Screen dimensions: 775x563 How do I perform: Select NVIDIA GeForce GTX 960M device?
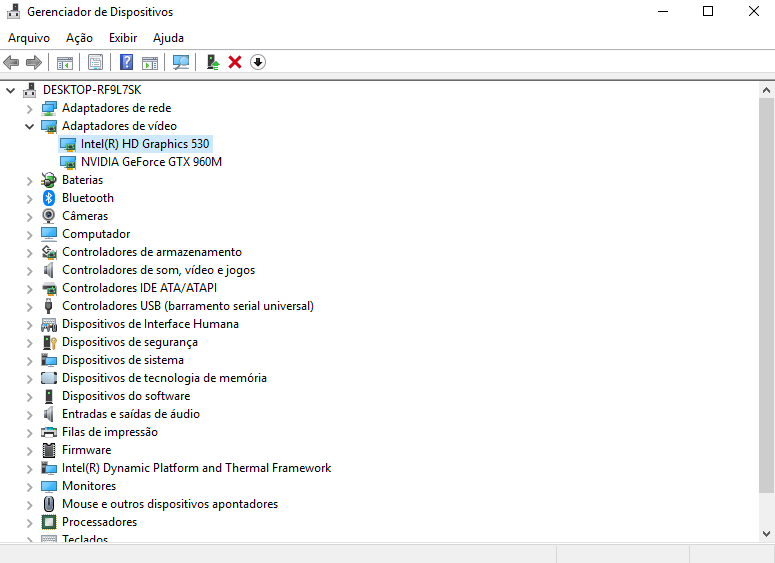[x=151, y=162]
